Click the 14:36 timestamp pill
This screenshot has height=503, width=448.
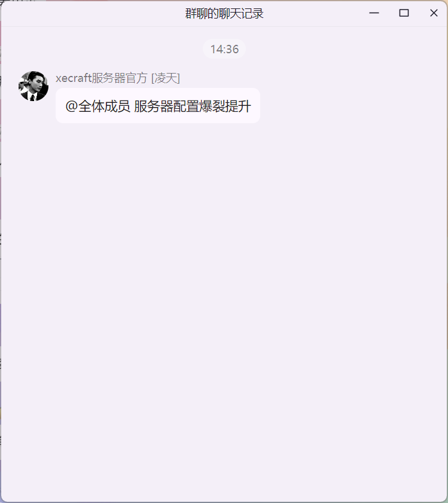pyautogui.click(x=224, y=49)
